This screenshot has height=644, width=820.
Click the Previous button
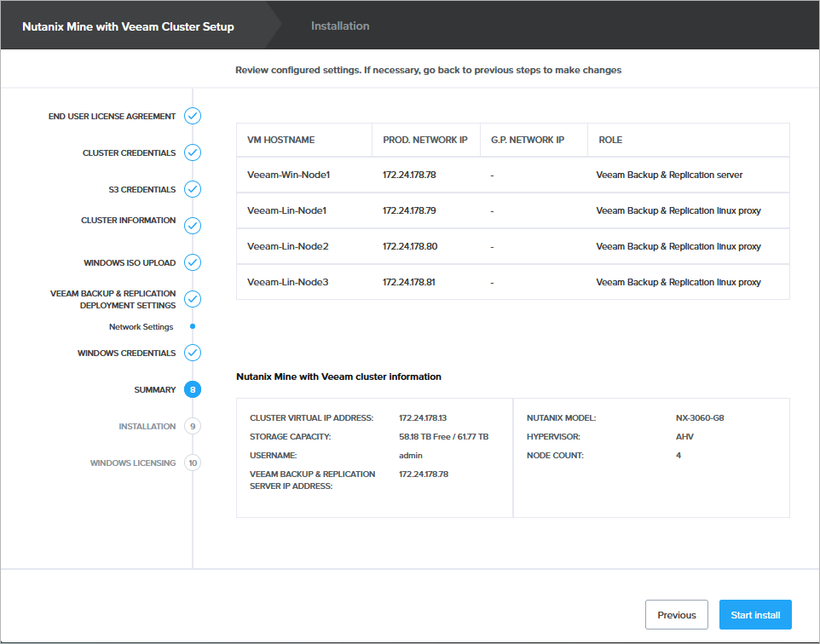[677, 615]
